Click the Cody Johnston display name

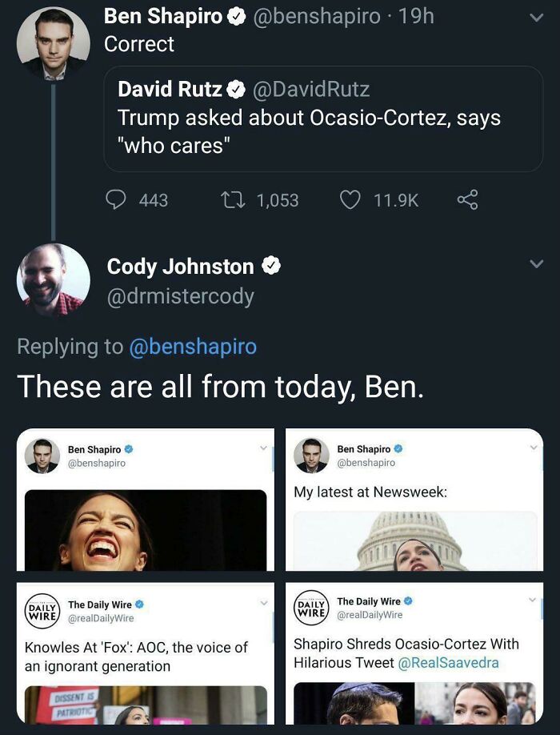180,267
